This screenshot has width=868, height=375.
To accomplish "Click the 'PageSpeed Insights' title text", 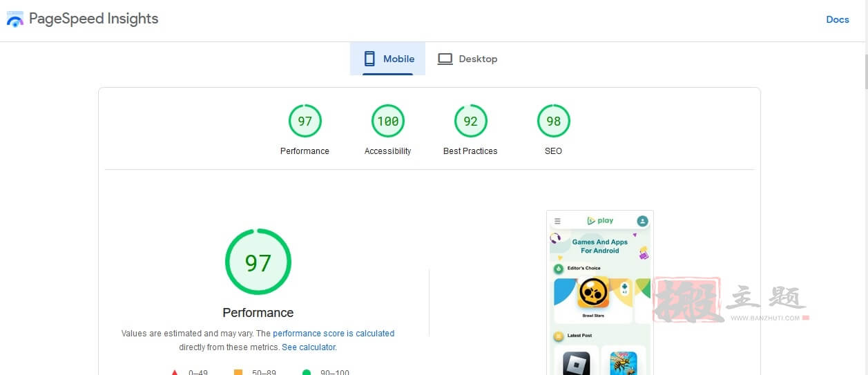I will point(93,19).
